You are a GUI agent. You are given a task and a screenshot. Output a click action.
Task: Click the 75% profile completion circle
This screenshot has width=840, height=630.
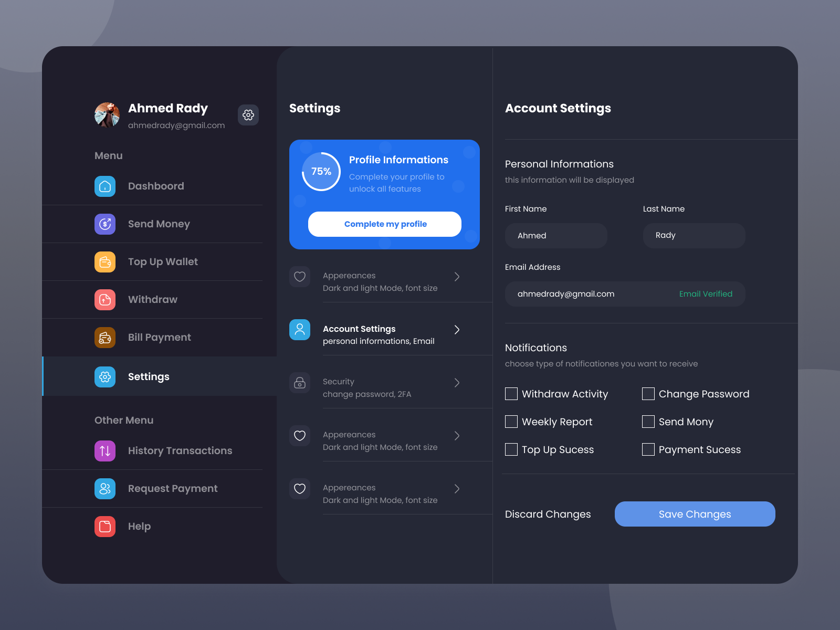point(320,171)
